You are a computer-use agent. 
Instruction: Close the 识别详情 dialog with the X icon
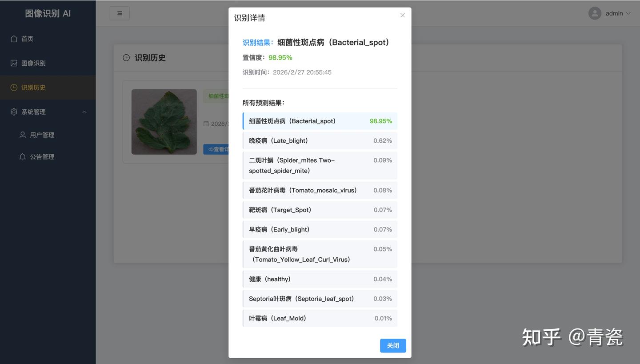point(403,15)
